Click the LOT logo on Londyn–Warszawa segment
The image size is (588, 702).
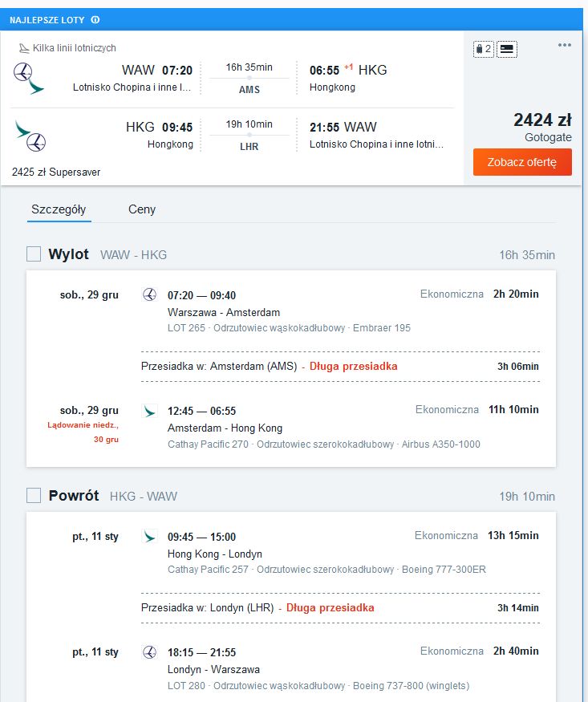(x=149, y=651)
